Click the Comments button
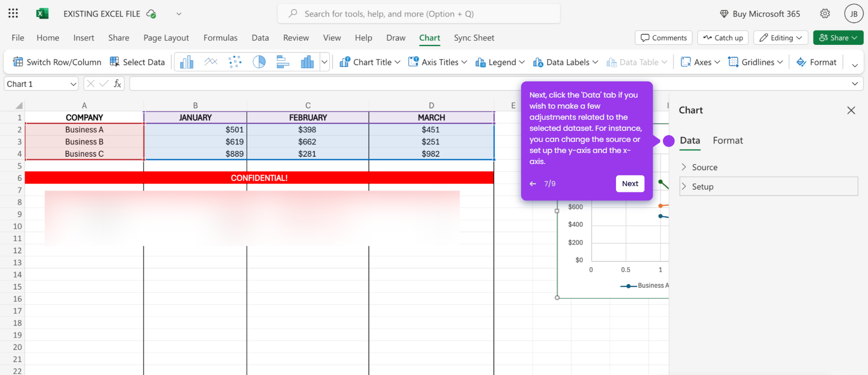868x375 pixels. pyautogui.click(x=664, y=38)
